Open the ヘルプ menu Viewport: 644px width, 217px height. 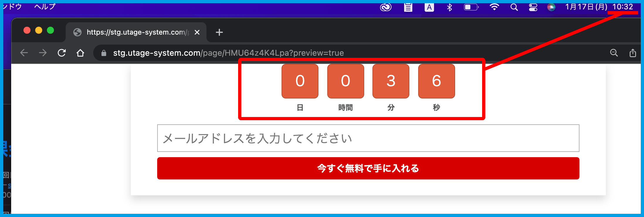[x=45, y=6]
